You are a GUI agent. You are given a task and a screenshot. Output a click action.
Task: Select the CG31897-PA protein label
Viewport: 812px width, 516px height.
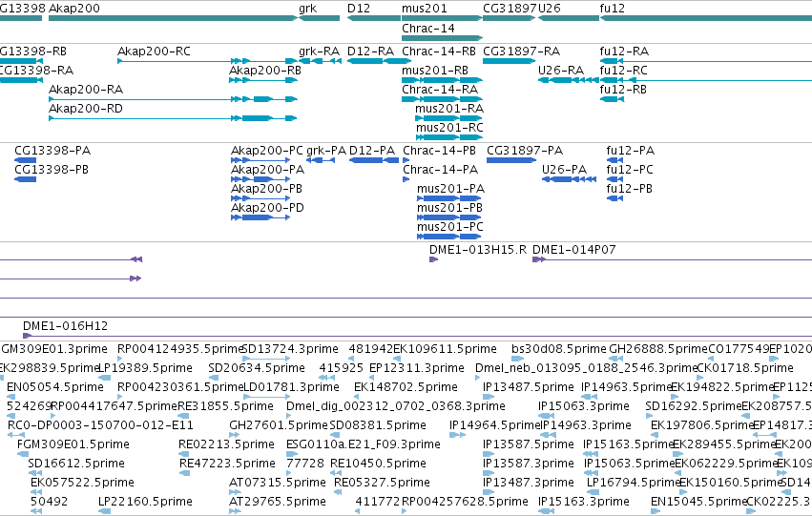tap(525, 151)
